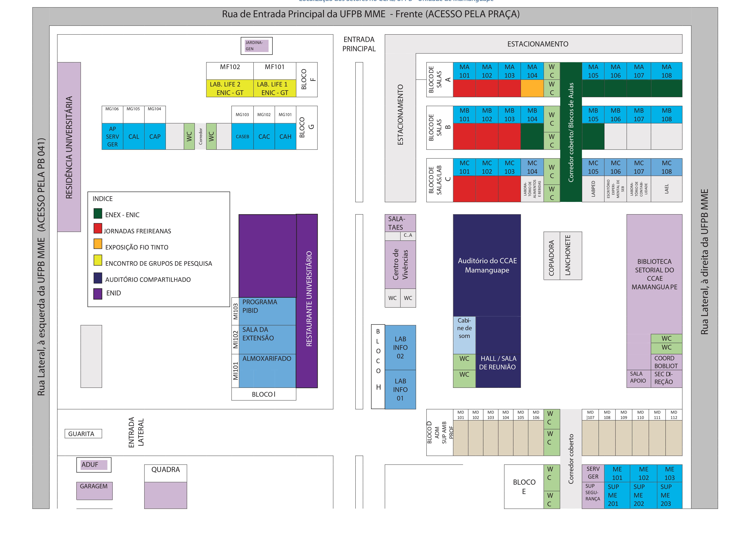Click the Exposição Fio Tinto orange swatch
756x535 pixels.
[x=98, y=244]
